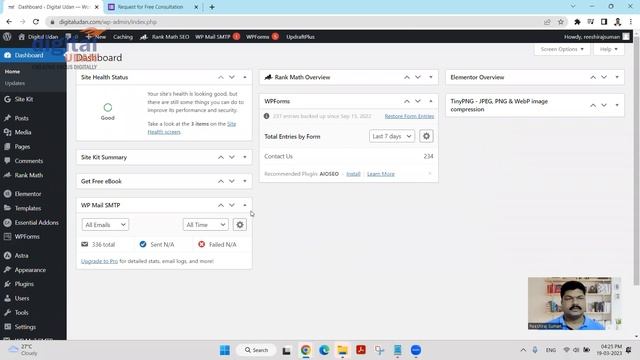Open Rank Math SEO in admin bar

pyautogui.click(x=165, y=37)
